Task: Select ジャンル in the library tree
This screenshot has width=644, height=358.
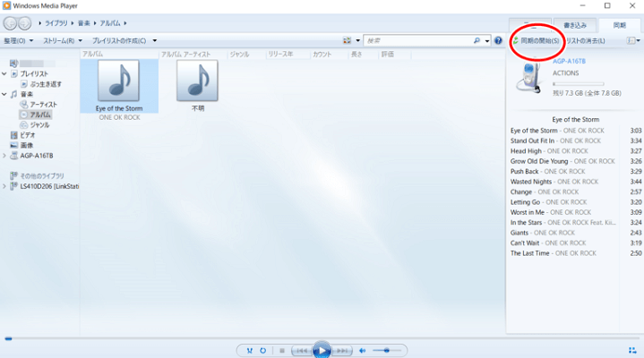Action: click(39, 124)
